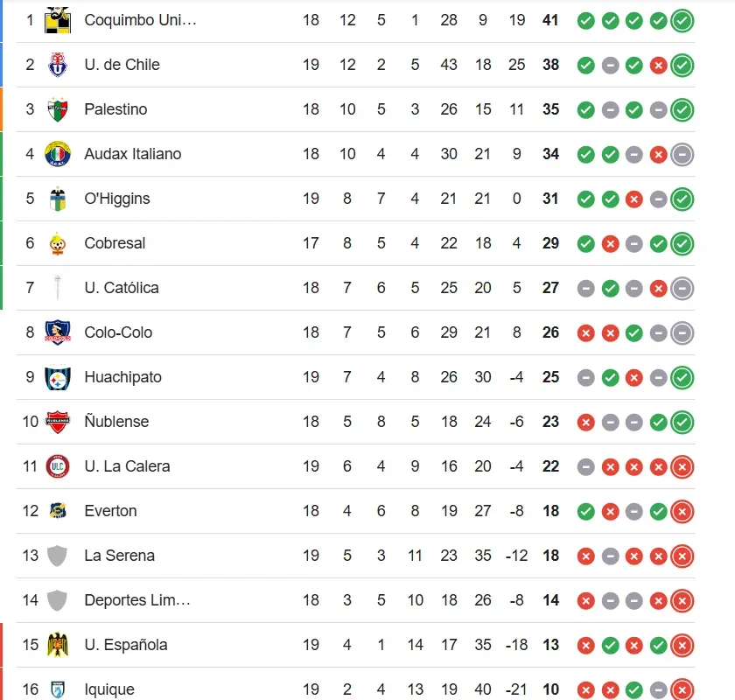This screenshot has height=700, width=735.
Task: Click the Cobresal team crest
Action: coord(58,243)
